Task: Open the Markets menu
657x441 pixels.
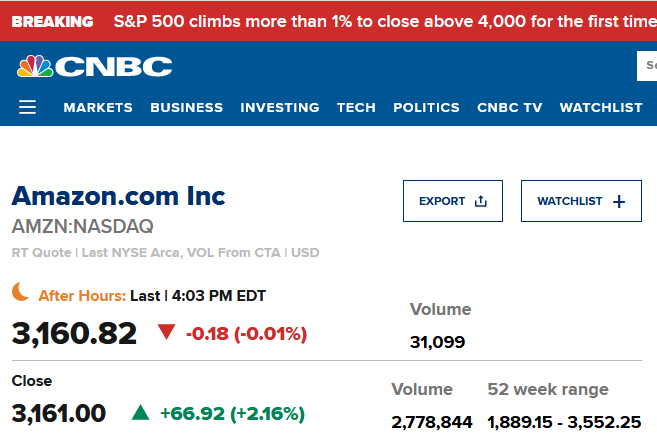Action: [x=98, y=108]
